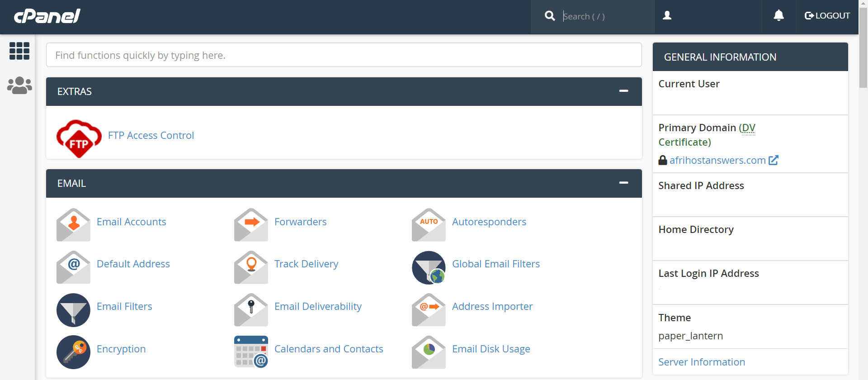868x380 pixels.
Task: Collapse the EMAIL section
Action: pos(623,183)
